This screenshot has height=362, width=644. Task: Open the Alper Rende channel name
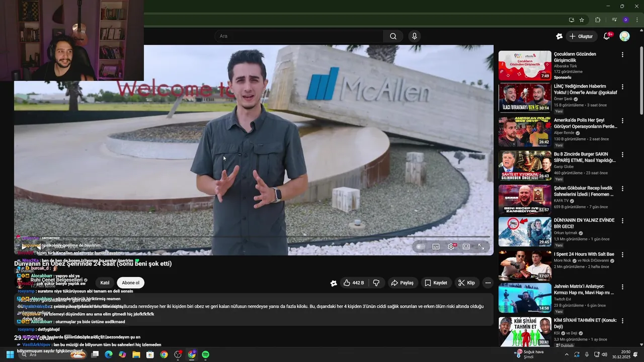564,133
